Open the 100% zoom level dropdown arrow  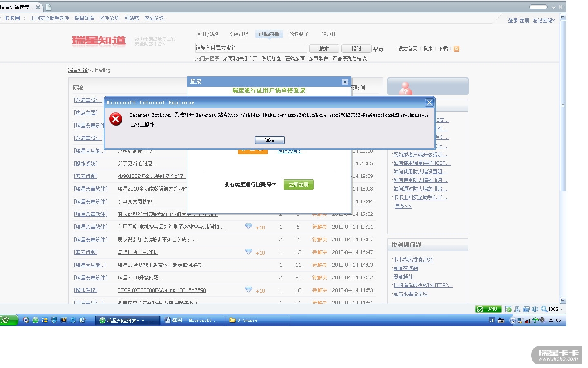point(561,310)
